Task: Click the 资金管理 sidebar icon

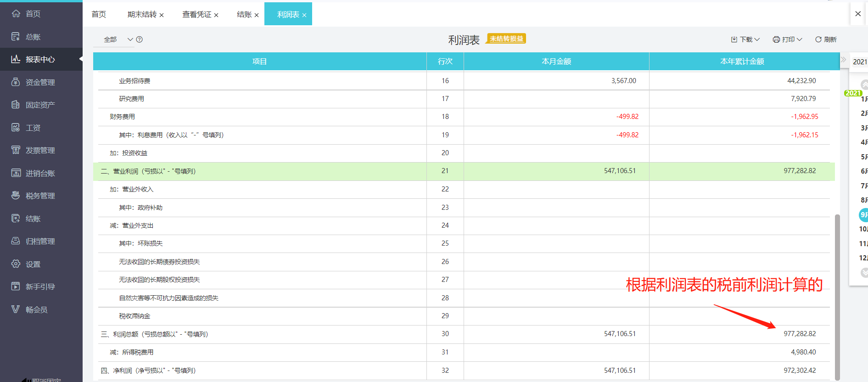Action: pyautogui.click(x=16, y=82)
